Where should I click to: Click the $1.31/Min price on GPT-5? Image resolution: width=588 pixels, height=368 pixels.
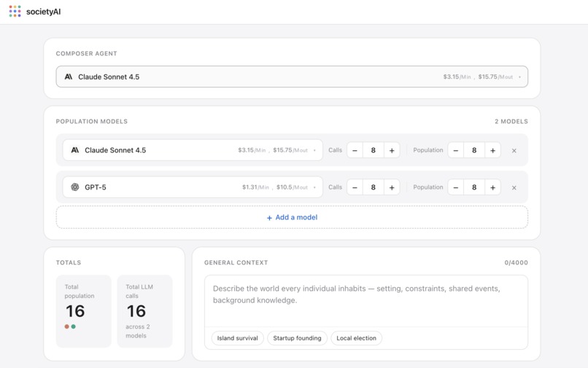(x=255, y=187)
